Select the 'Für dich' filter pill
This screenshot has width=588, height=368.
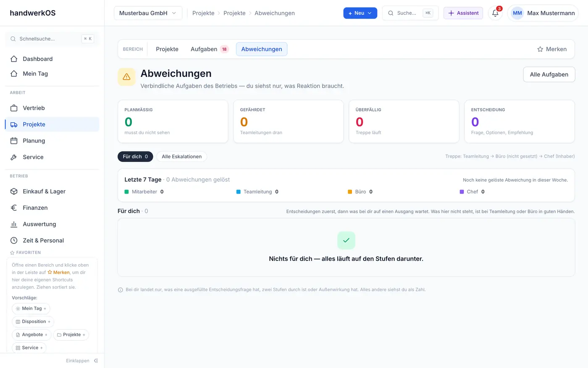135,156
